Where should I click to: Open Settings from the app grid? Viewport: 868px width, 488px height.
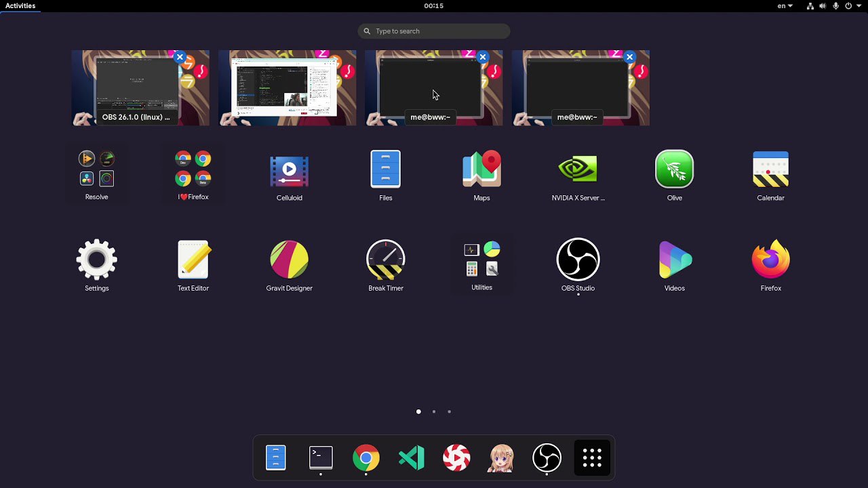[x=96, y=264]
